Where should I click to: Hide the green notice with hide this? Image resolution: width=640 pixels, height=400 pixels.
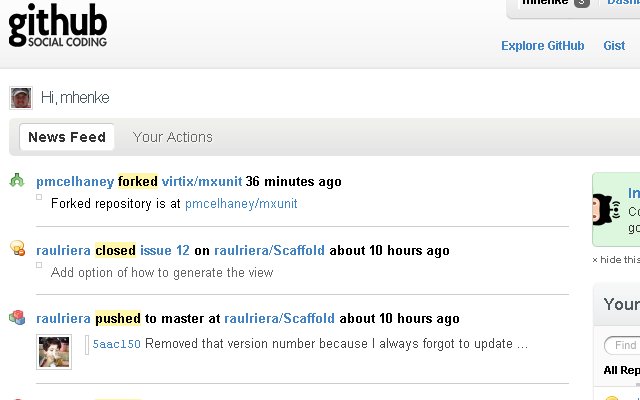pyautogui.click(x=616, y=260)
